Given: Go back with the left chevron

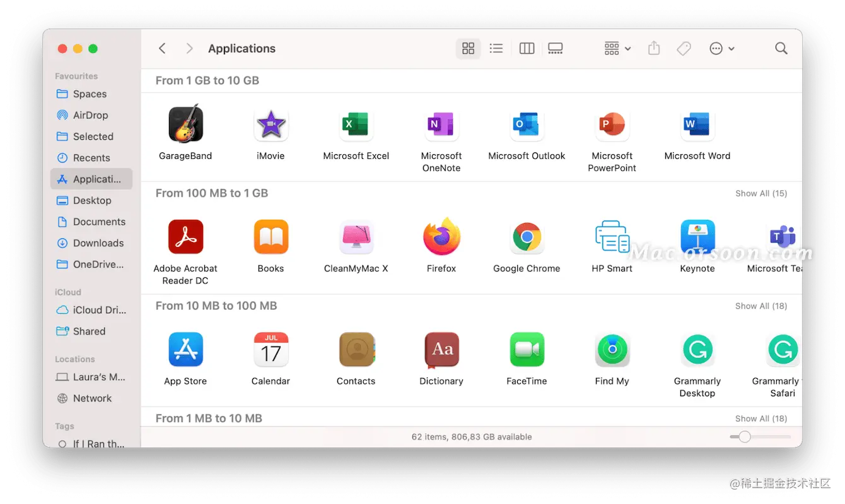Looking at the screenshot, I should click(x=162, y=49).
